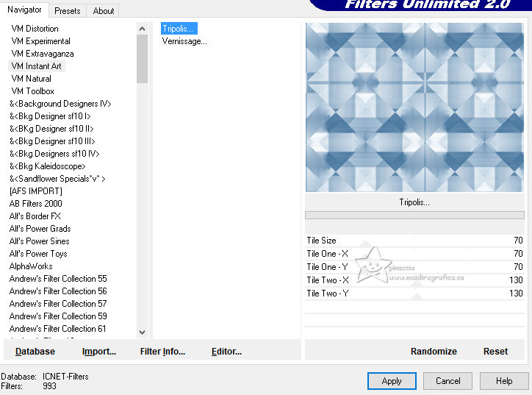Open the VM Natural filter group
532x395 pixels.
(31, 79)
